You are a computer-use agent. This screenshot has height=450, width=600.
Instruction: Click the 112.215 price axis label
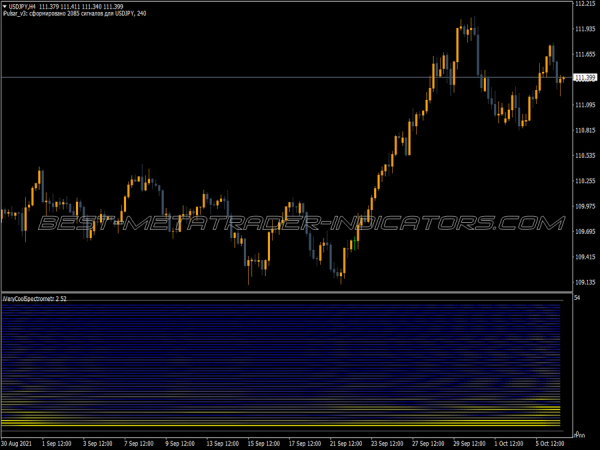tap(585, 3)
